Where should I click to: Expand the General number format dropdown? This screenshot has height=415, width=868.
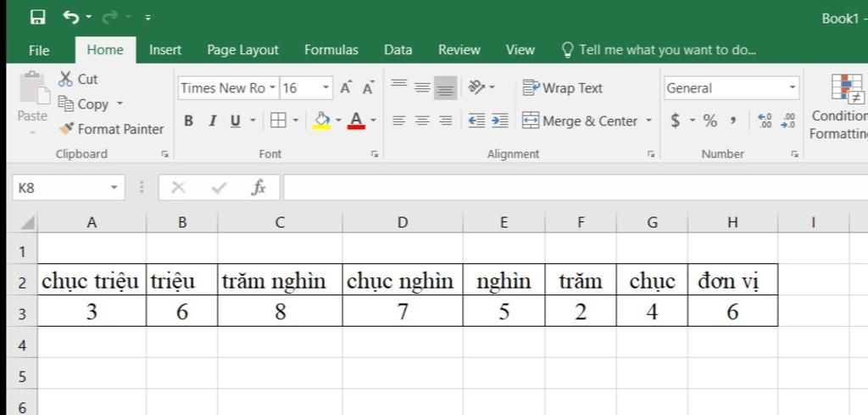click(793, 88)
